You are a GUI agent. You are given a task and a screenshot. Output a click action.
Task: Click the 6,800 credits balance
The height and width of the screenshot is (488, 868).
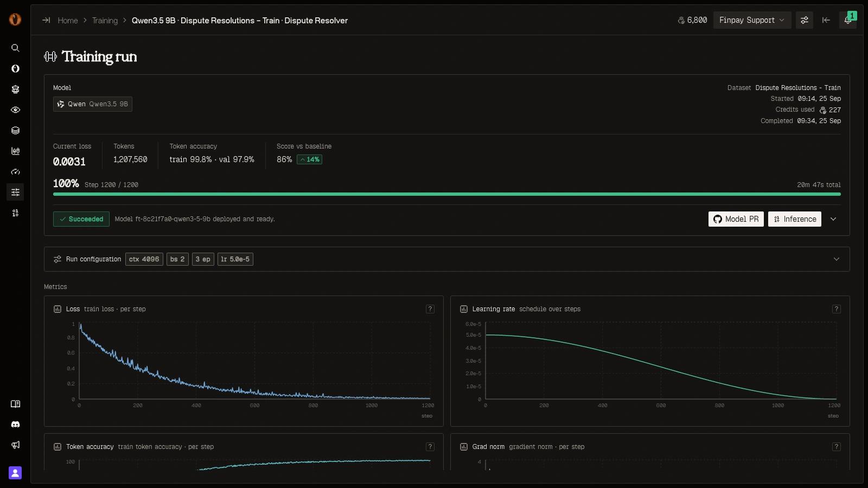tap(692, 20)
